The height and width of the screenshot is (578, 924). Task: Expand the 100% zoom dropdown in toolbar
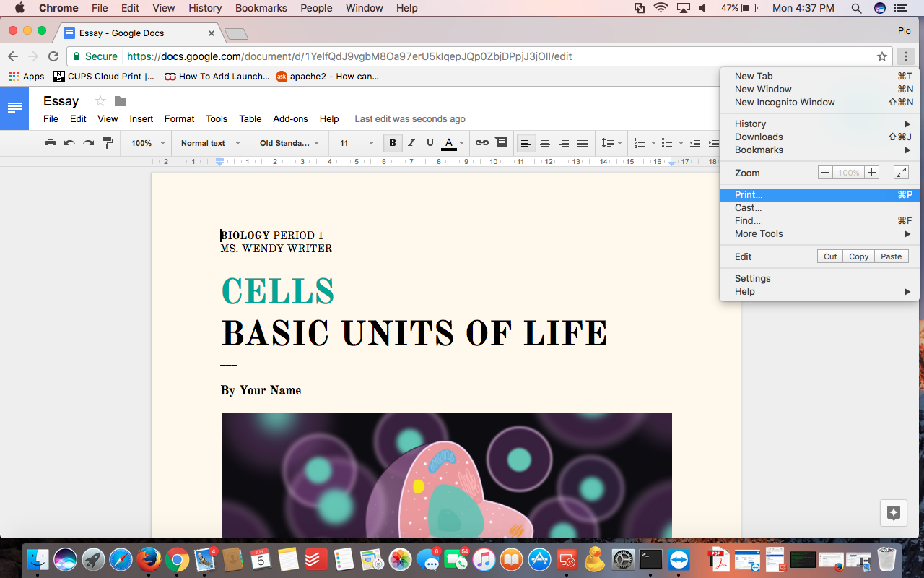coord(149,143)
